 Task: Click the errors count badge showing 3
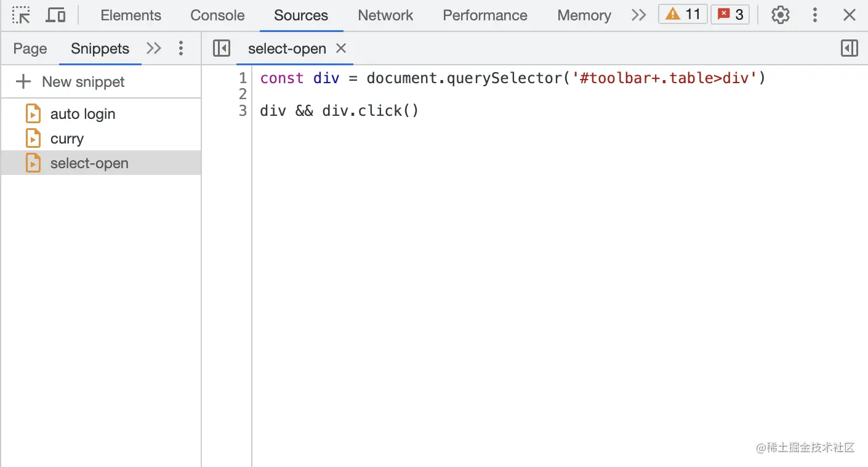(x=730, y=14)
